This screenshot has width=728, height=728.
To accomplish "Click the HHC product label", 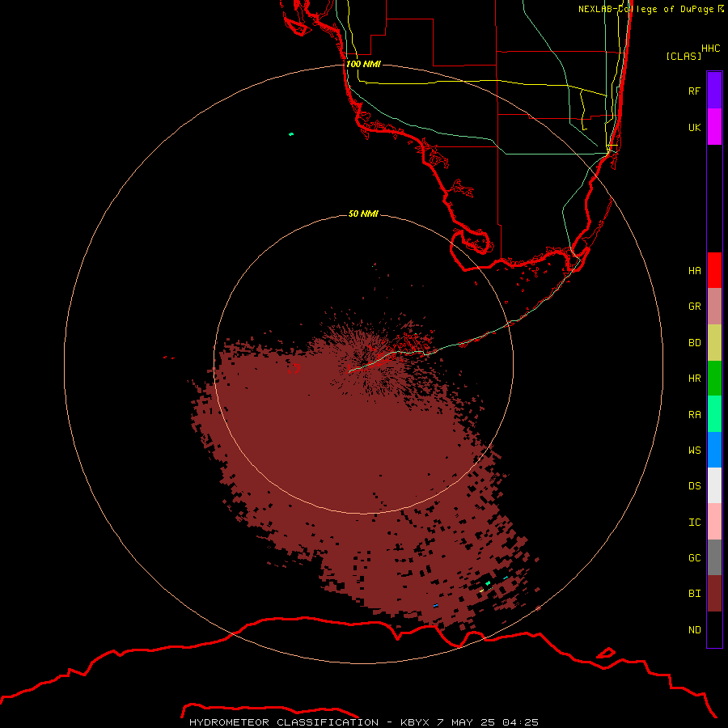I will coord(711,49).
